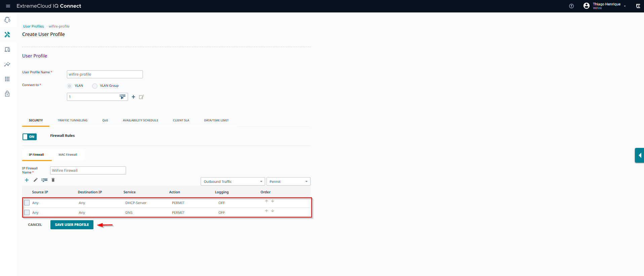Expand the collapsed right side panel arrow

pyautogui.click(x=640, y=155)
